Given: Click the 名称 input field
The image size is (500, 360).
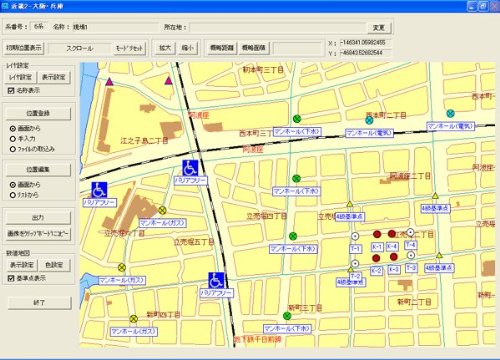Looking at the screenshot, I should click(x=115, y=27).
